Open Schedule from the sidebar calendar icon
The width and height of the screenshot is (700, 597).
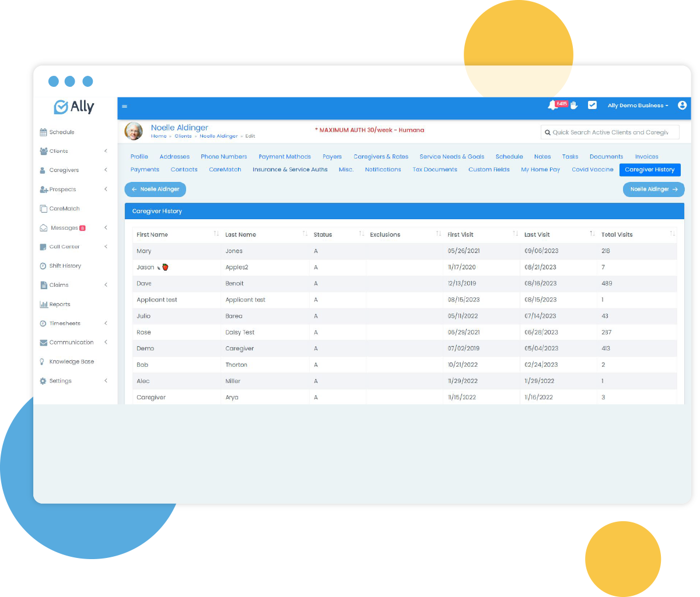click(43, 132)
